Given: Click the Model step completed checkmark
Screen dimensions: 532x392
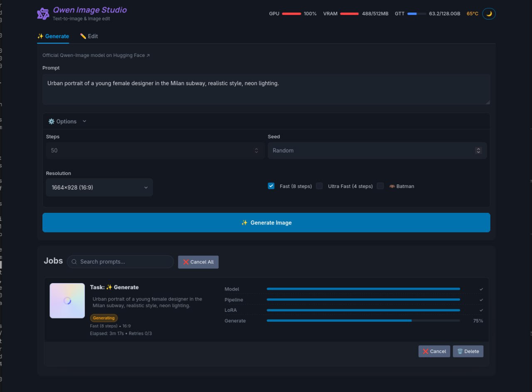Looking at the screenshot, I should 481,289.
